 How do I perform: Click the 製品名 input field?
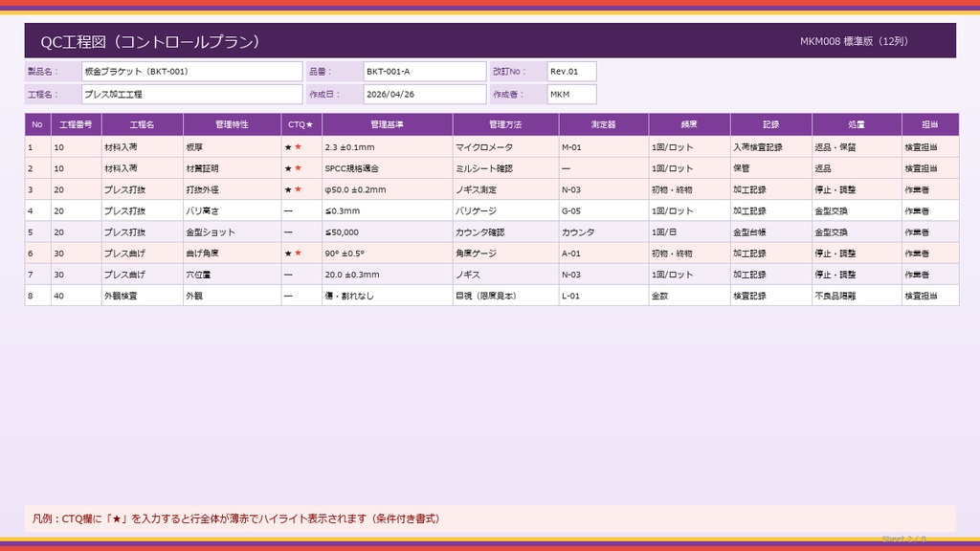coord(191,71)
